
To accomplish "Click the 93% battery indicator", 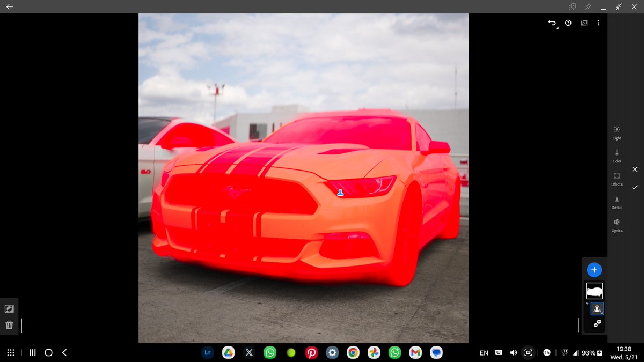I will (592, 353).
